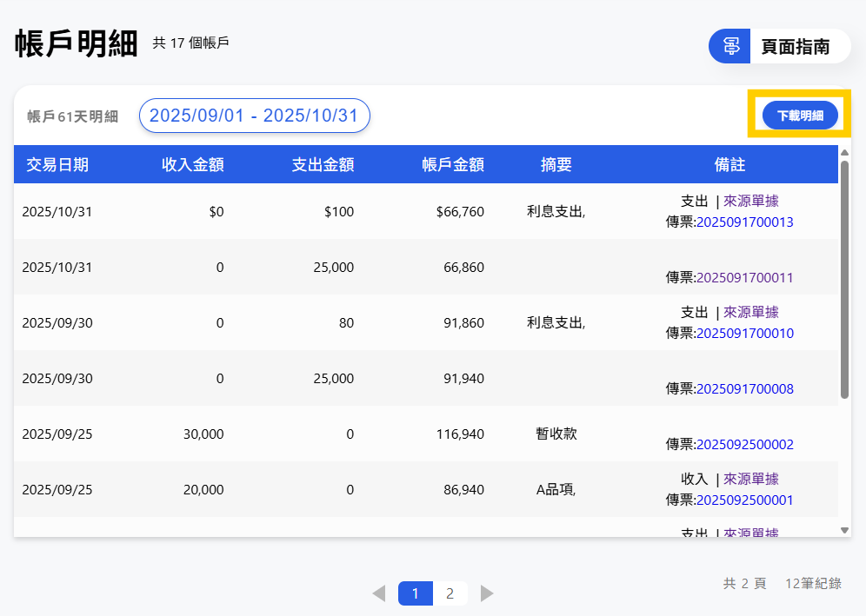Screen dimensions: 866x616
Task: Open voucher link 2025092500002
Action: click(x=744, y=445)
